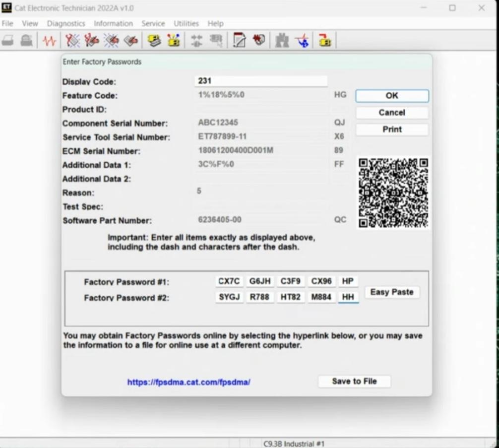Cancel the Enter Factory Passwords dialog

click(392, 113)
